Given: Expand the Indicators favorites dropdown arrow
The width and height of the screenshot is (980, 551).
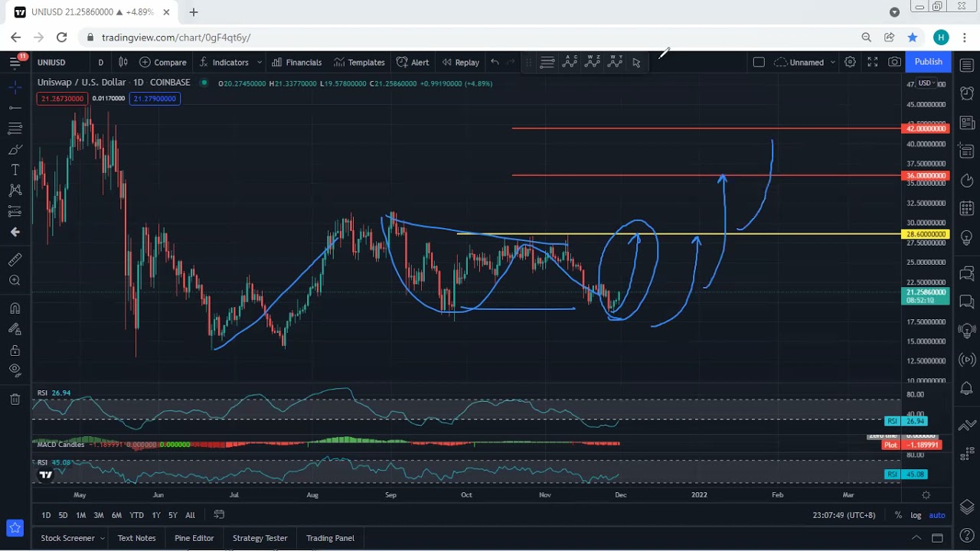Looking at the screenshot, I should click(260, 62).
